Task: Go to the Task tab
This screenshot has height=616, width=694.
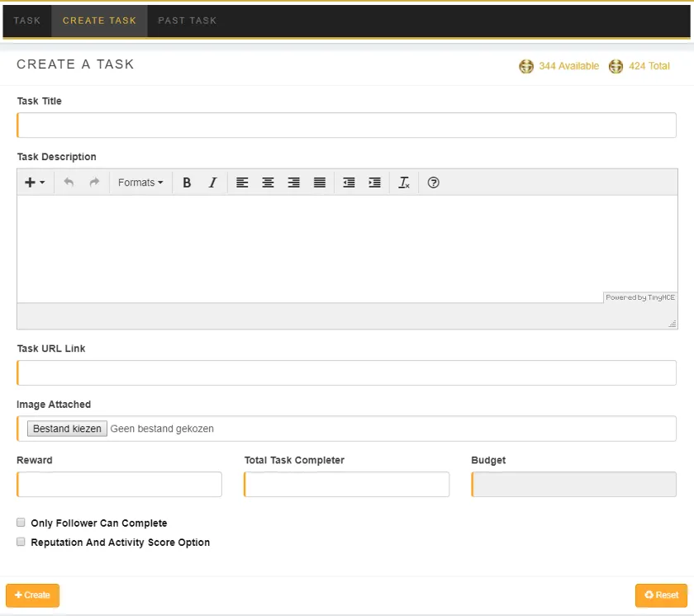Action: coord(27,21)
